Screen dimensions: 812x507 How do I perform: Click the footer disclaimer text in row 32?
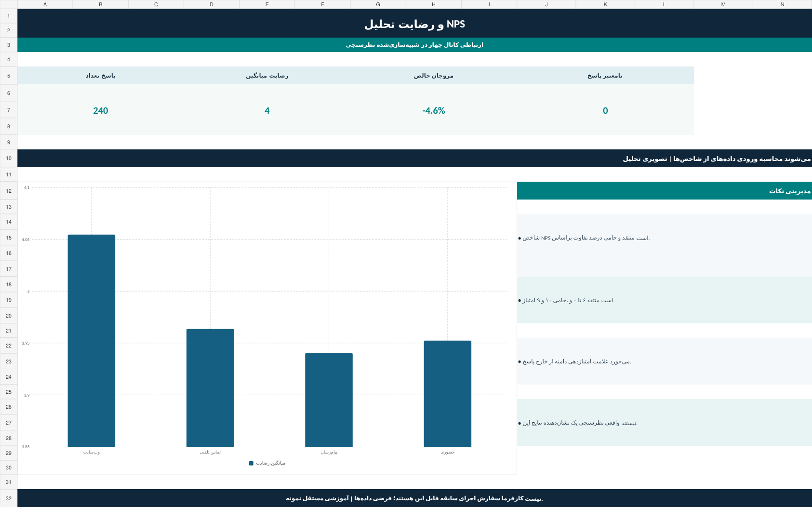tap(414, 498)
